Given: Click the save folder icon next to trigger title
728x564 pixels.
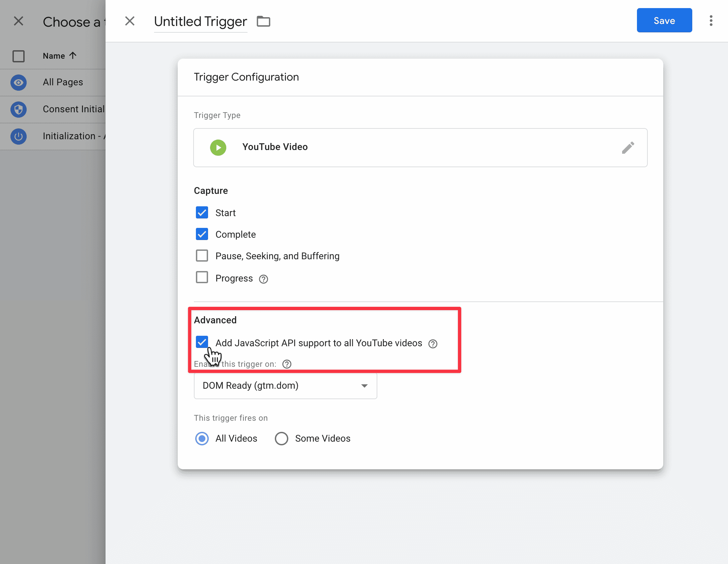Looking at the screenshot, I should click(x=264, y=21).
